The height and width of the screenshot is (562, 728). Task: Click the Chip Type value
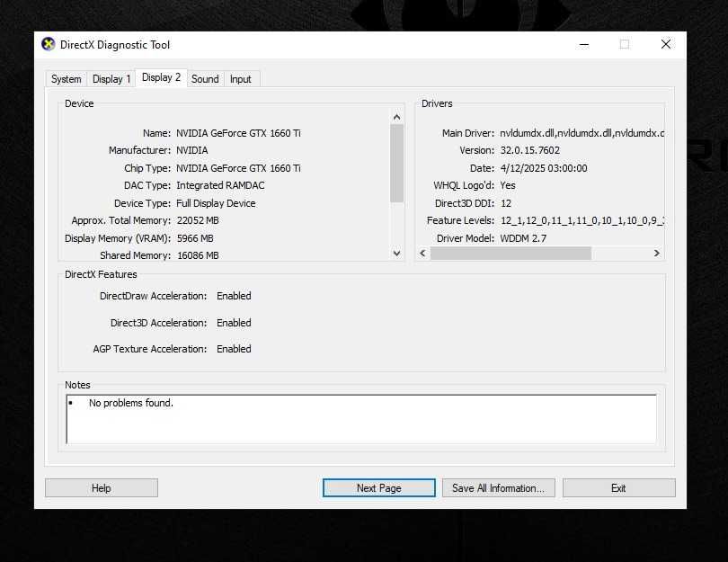click(238, 168)
